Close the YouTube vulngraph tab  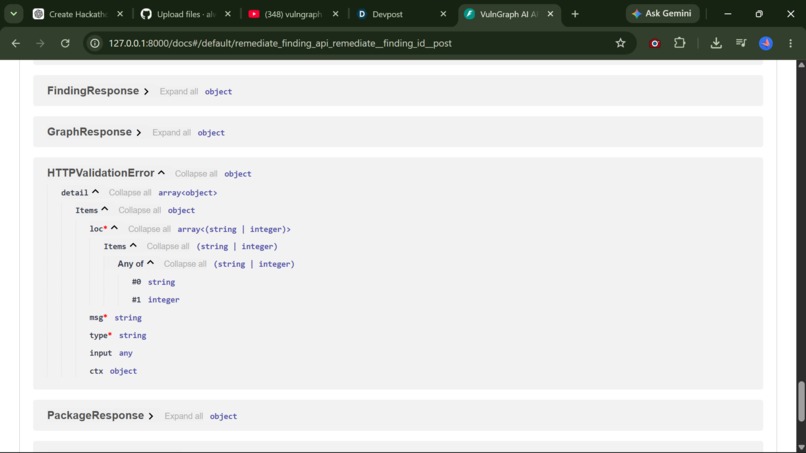click(x=335, y=14)
